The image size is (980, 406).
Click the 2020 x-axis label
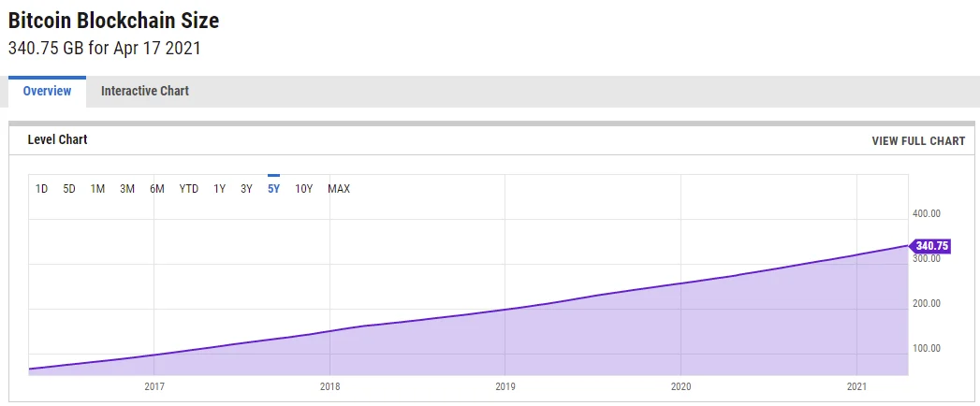680,386
